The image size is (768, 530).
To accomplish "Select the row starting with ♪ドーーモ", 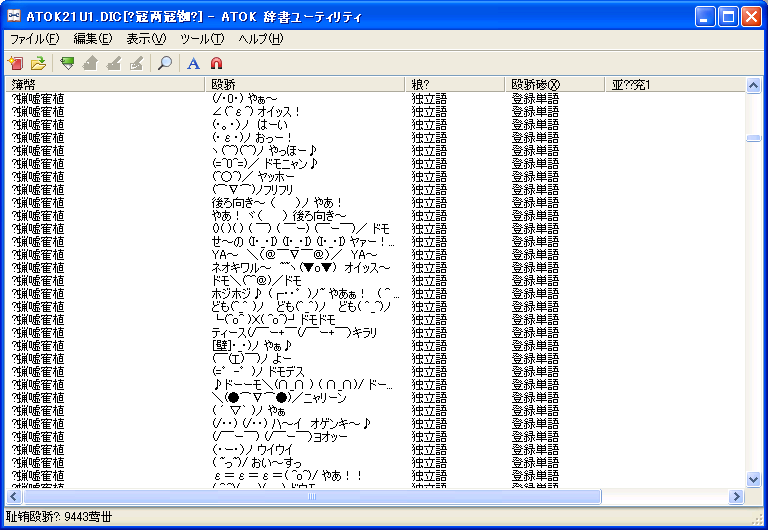I will tap(375, 385).
